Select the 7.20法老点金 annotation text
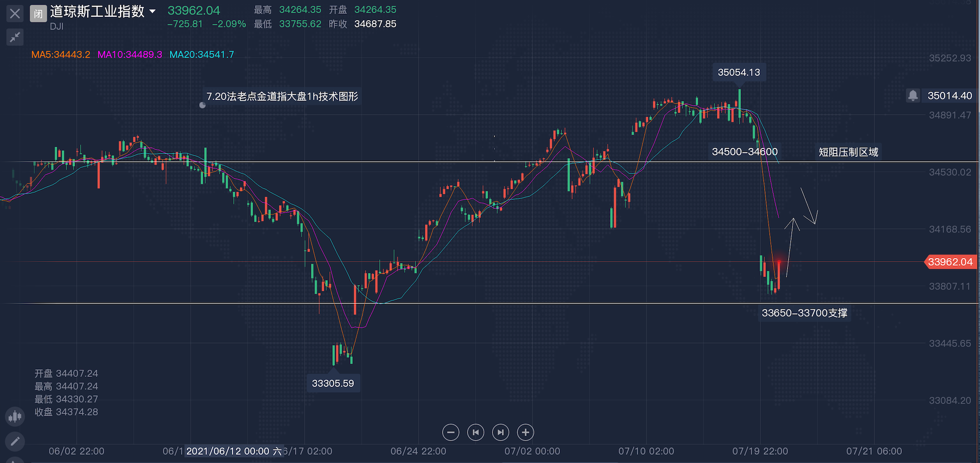This screenshot has height=463, width=980. [x=282, y=96]
